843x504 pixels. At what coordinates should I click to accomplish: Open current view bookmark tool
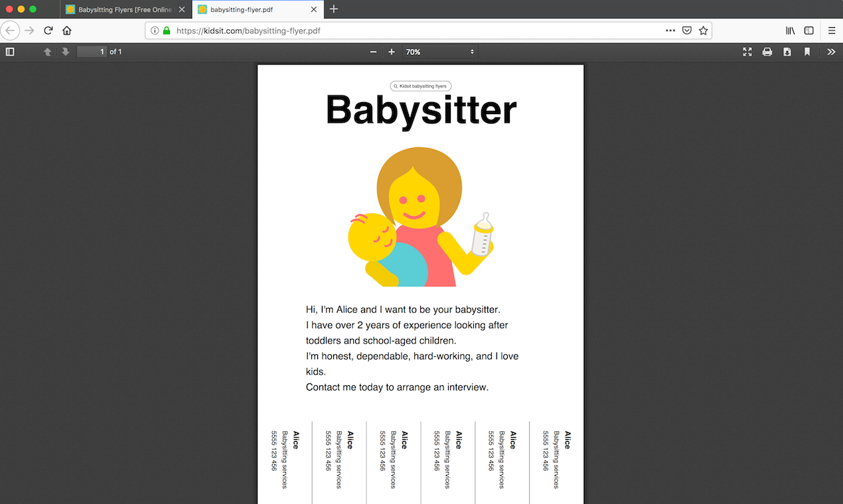tap(807, 51)
